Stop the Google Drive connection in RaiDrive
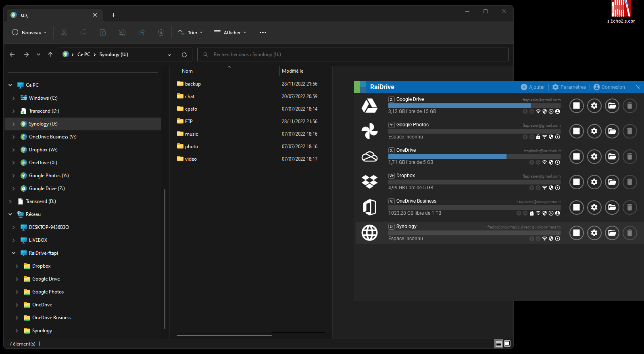 [577, 106]
